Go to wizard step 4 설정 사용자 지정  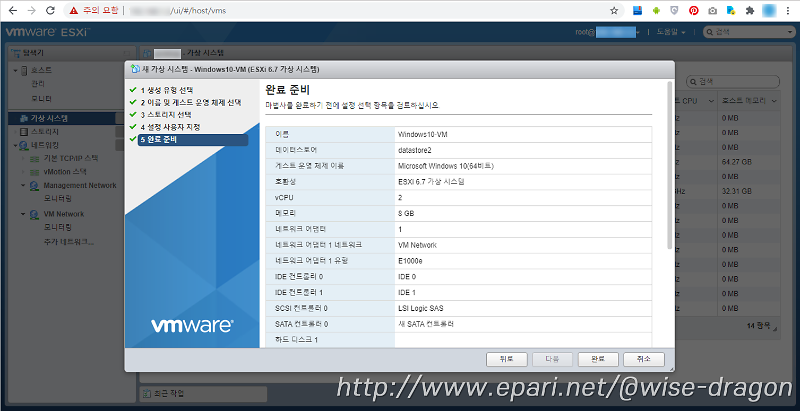point(170,127)
